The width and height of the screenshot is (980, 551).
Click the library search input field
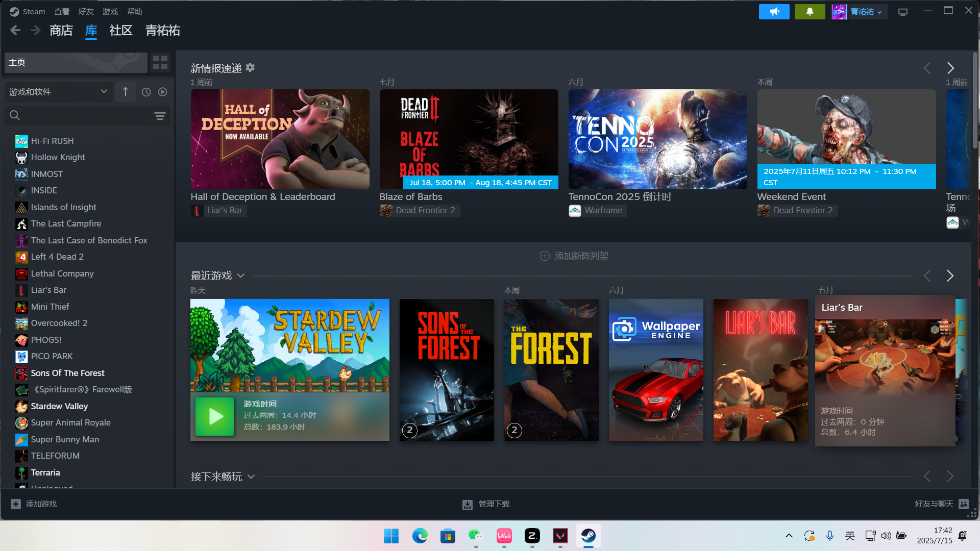click(x=87, y=116)
